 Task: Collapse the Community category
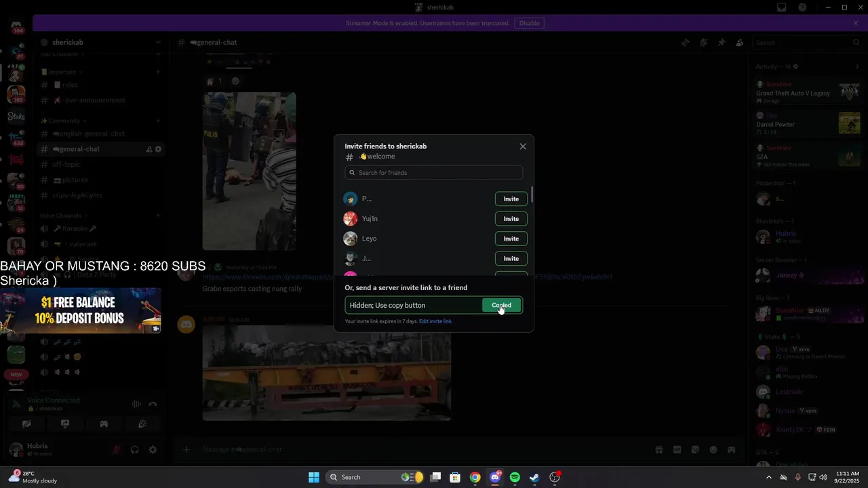click(64, 121)
